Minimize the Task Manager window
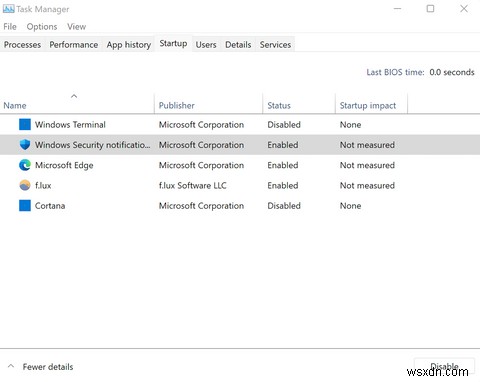The height and width of the screenshot is (382, 480). tap(397, 9)
